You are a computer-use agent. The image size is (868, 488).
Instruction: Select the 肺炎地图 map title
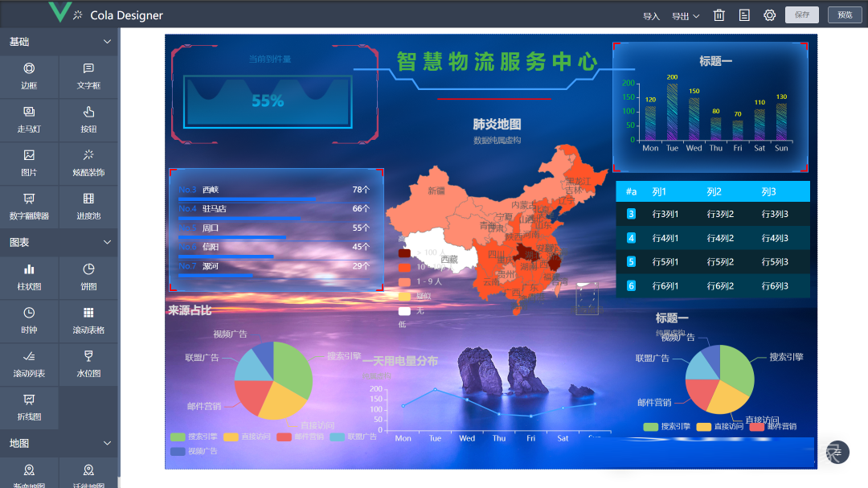click(497, 124)
